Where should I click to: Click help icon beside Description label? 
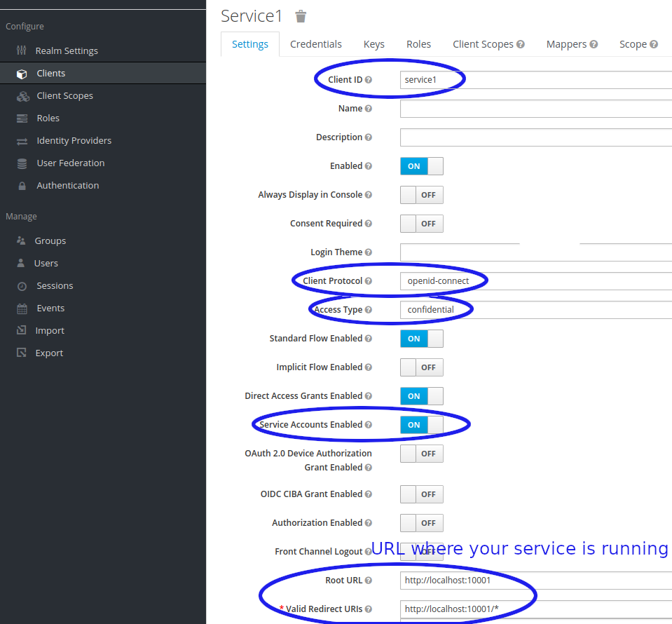[368, 137]
